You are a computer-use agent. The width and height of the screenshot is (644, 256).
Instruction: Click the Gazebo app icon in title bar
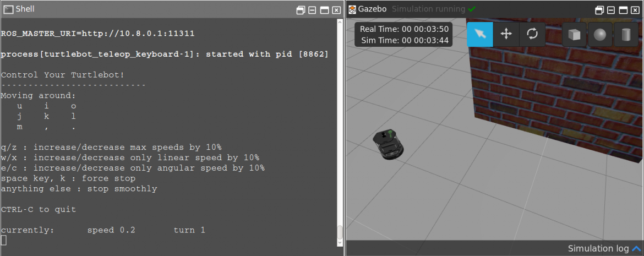point(352,9)
